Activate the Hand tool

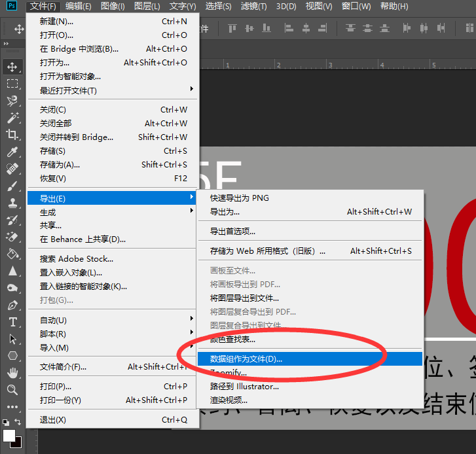click(x=12, y=373)
